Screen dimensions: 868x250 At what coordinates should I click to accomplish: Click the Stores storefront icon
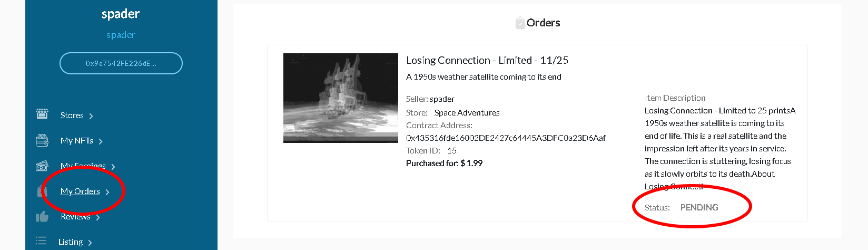(42, 114)
